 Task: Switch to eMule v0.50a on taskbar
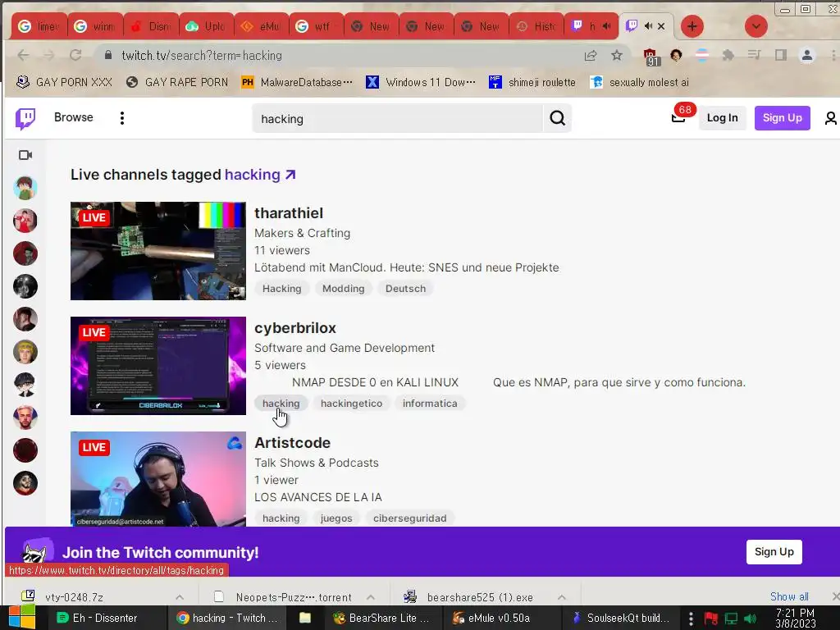coord(498,618)
